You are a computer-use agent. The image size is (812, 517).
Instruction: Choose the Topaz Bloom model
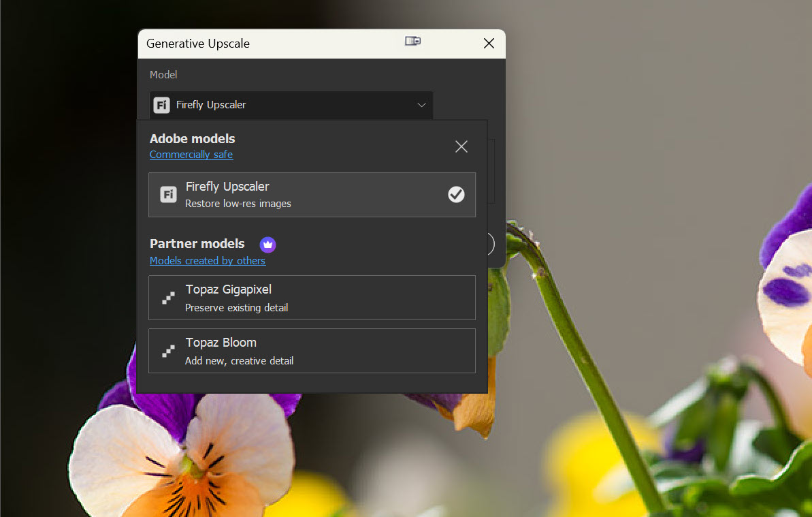(x=312, y=351)
